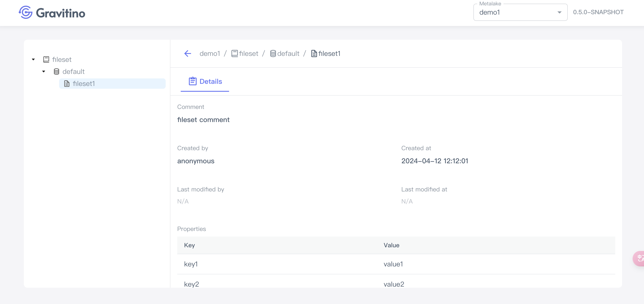The width and height of the screenshot is (644, 304).
Task: Collapse the fileset catalog tree node
Action: [33, 60]
